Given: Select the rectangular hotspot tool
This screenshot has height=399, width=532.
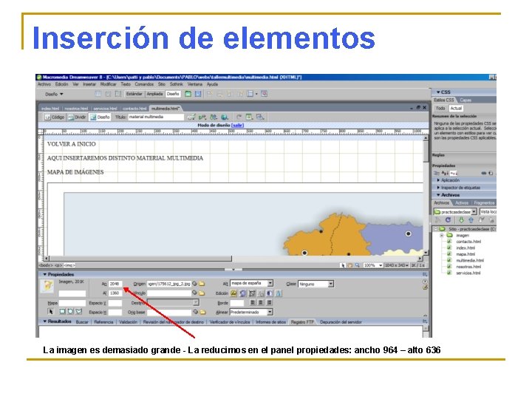Looking at the screenshot, I should point(62,312).
